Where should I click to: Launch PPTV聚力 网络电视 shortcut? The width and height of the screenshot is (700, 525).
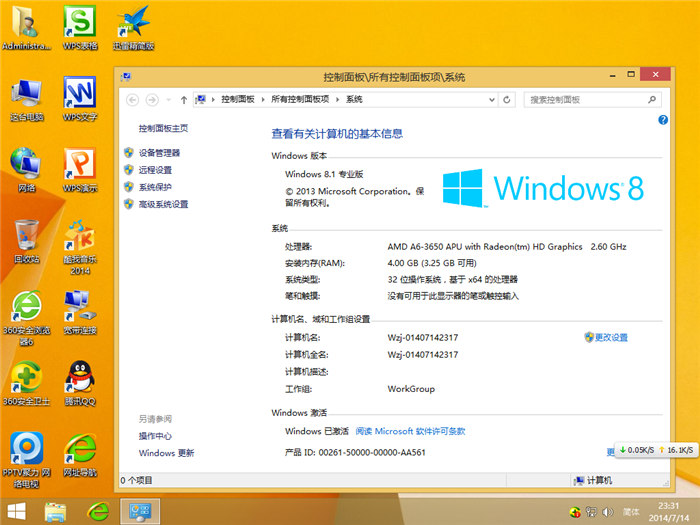click(26, 460)
